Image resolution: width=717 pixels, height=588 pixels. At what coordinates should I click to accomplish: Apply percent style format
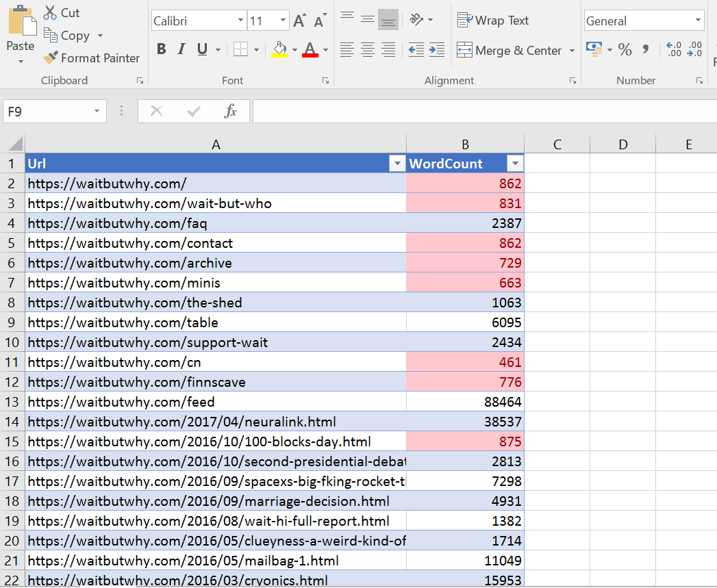click(625, 49)
